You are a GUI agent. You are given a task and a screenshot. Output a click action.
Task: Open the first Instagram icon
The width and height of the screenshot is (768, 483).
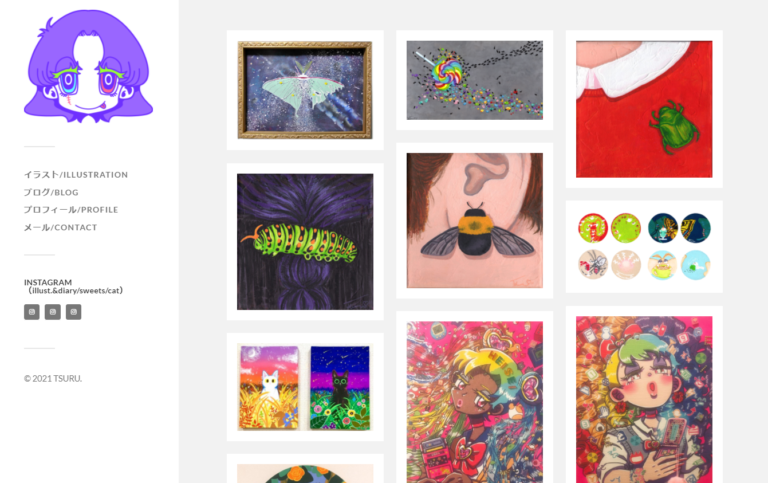tap(32, 312)
